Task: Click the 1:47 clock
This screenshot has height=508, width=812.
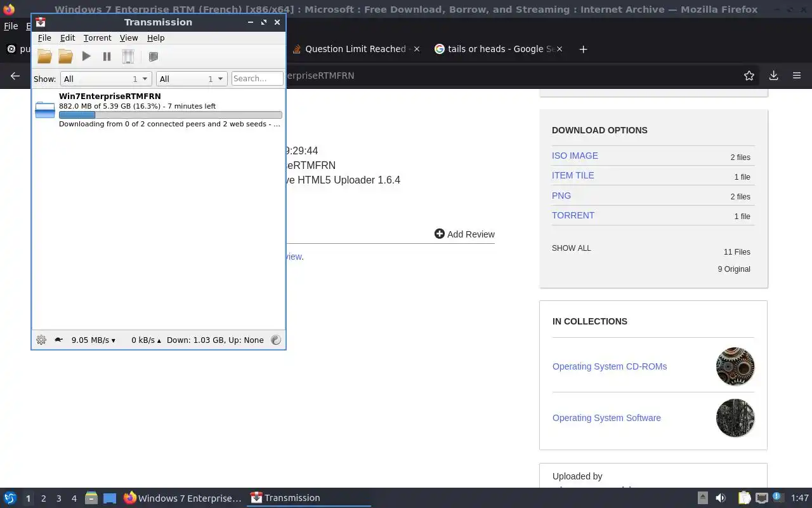Action: (x=800, y=498)
